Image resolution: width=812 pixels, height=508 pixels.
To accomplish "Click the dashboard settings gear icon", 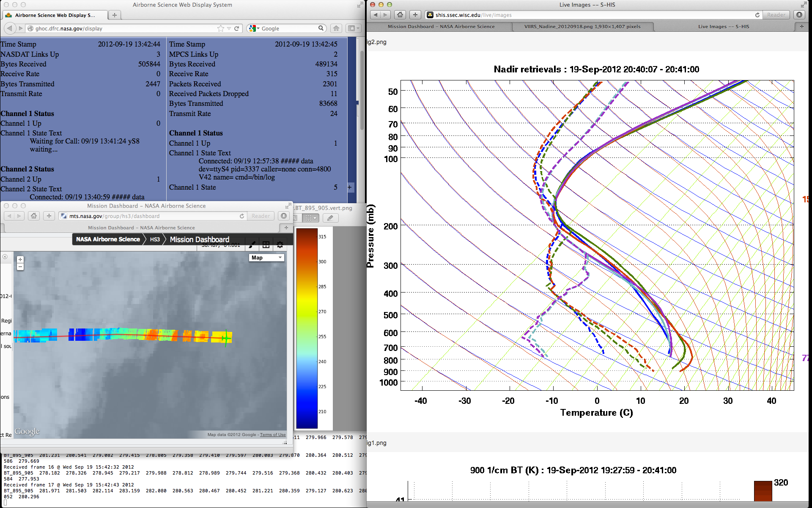I will pos(280,244).
